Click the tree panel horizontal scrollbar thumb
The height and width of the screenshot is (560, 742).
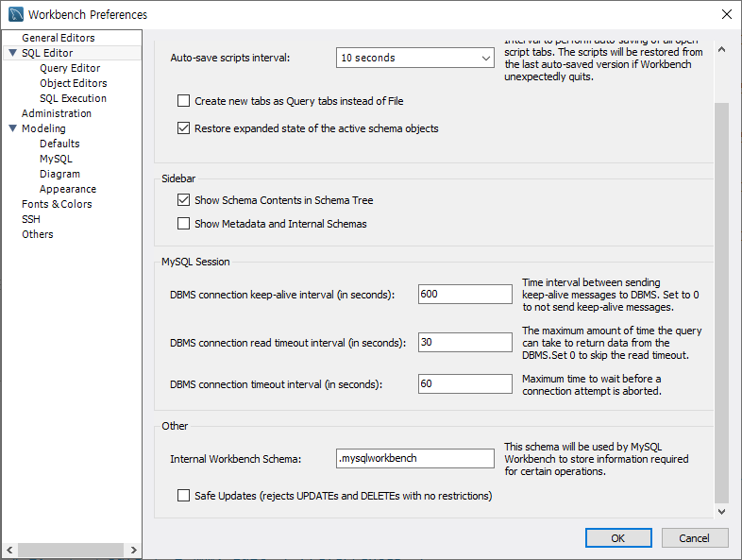tap(71, 550)
